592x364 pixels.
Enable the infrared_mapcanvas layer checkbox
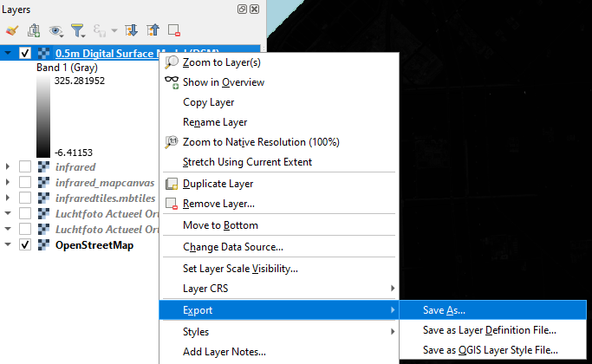tap(25, 182)
